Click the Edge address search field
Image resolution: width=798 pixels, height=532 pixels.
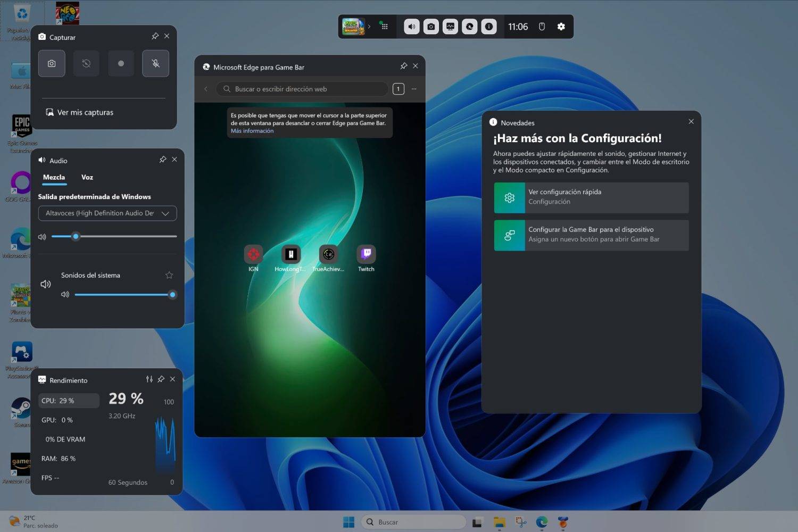coord(302,89)
